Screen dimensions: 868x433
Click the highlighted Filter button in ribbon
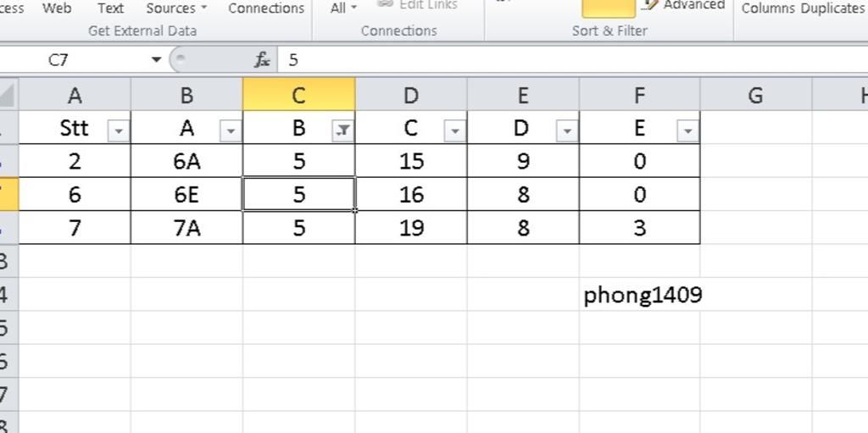pos(609,8)
